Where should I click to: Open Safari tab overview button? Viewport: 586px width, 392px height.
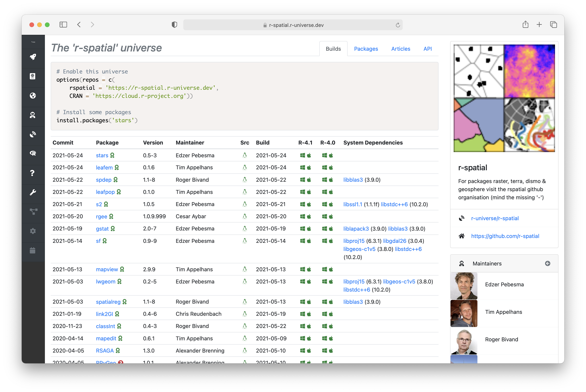pos(553,25)
